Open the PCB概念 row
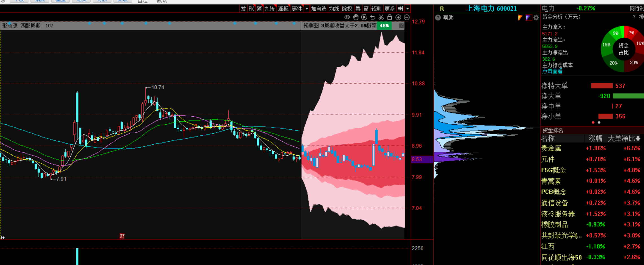Image resolution: width=644 pixels, height=265 pixels. [592, 192]
